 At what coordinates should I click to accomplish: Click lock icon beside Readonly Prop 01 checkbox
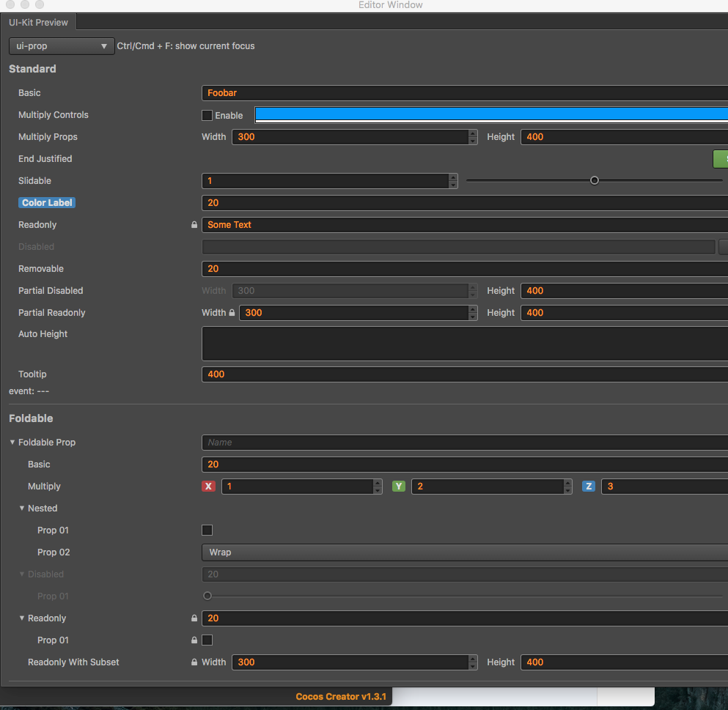tap(194, 640)
